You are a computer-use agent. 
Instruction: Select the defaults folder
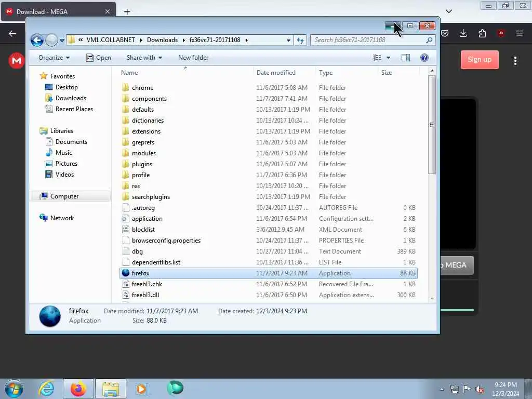point(143,109)
